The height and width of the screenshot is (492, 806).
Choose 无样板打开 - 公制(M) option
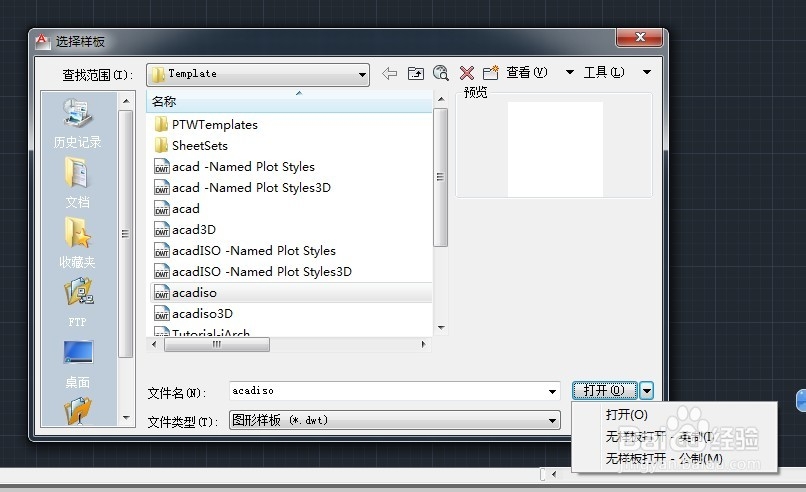664,458
